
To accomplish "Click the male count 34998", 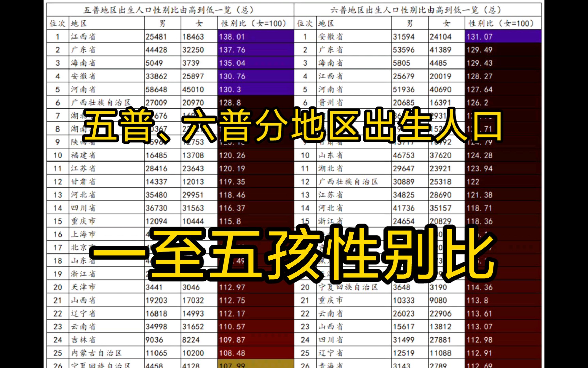I will 156,327.
